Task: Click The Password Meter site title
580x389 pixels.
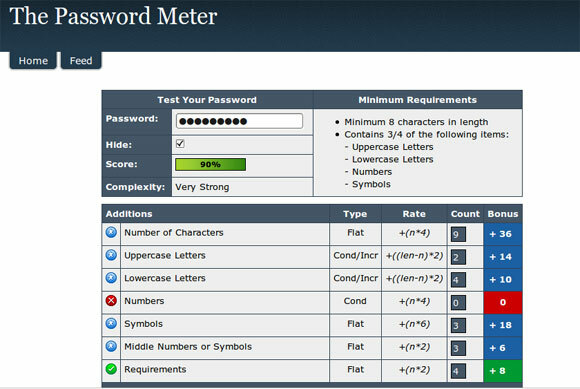Action: point(113,16)
